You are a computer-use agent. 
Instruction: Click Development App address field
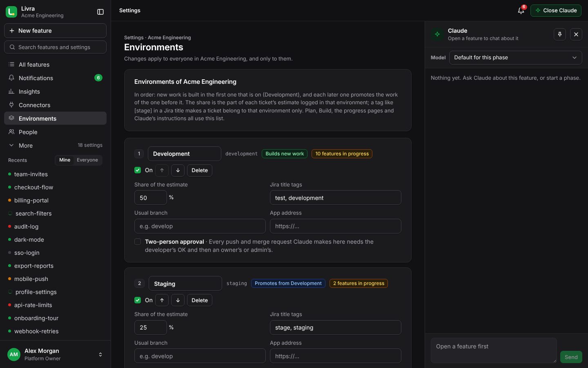[x=336, y=226]
